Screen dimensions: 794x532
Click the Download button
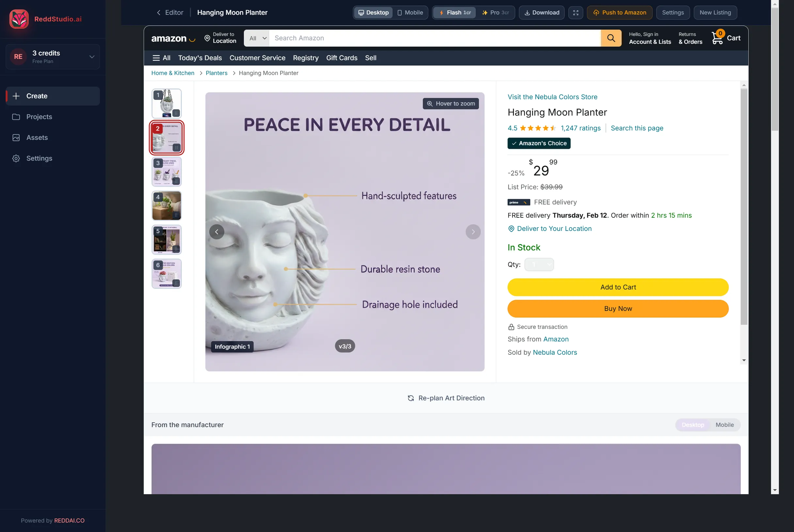pos(542,12)
